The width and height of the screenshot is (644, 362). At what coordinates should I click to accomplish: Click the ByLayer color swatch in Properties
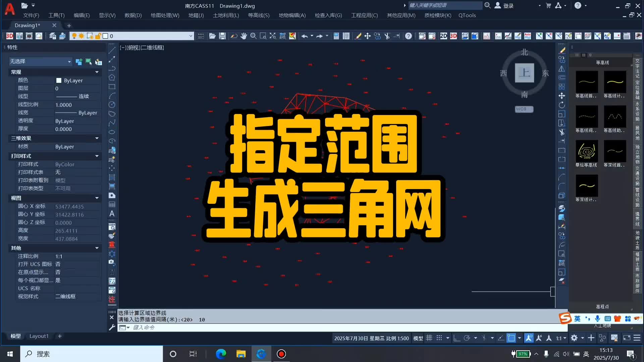tap(59, 80)
